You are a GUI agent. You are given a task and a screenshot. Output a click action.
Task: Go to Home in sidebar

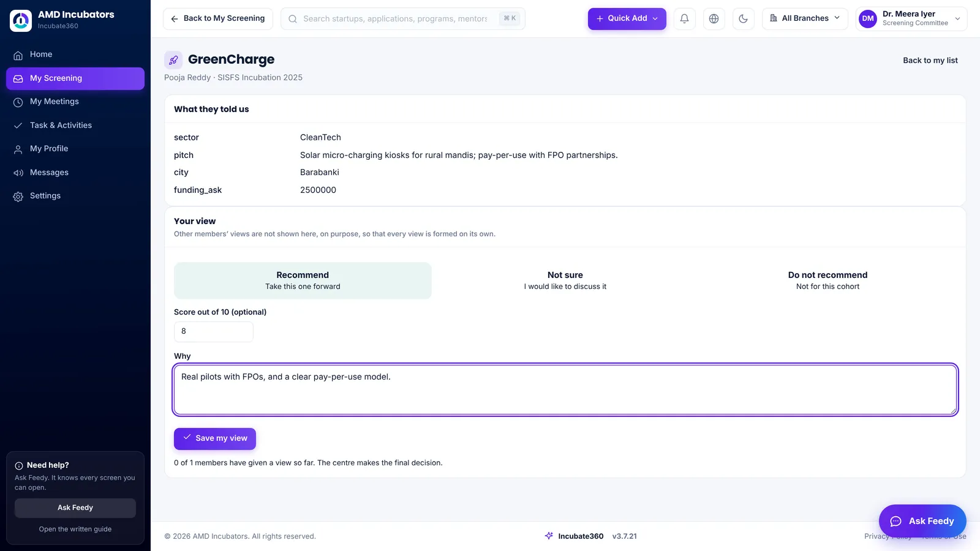tap(75, 54)
